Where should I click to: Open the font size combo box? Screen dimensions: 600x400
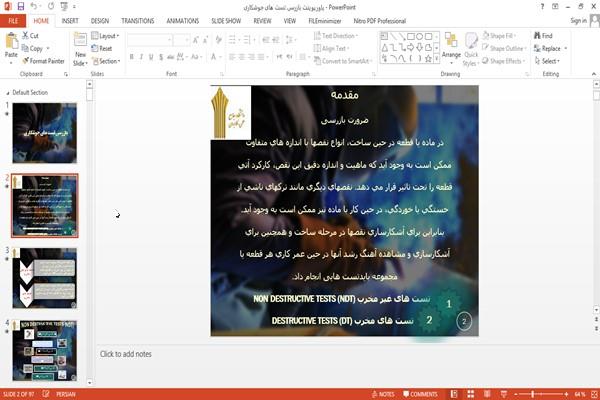[x=181, y=40]
